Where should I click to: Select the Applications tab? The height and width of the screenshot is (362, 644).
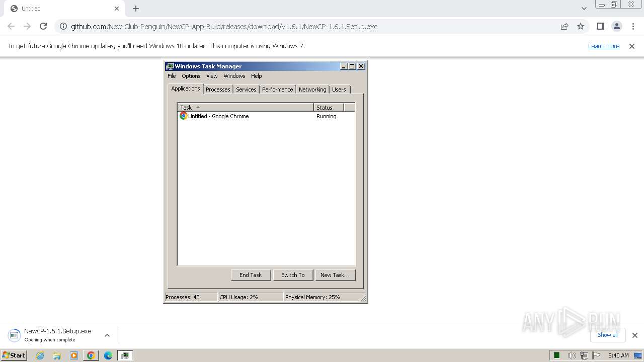pos(186,88)
